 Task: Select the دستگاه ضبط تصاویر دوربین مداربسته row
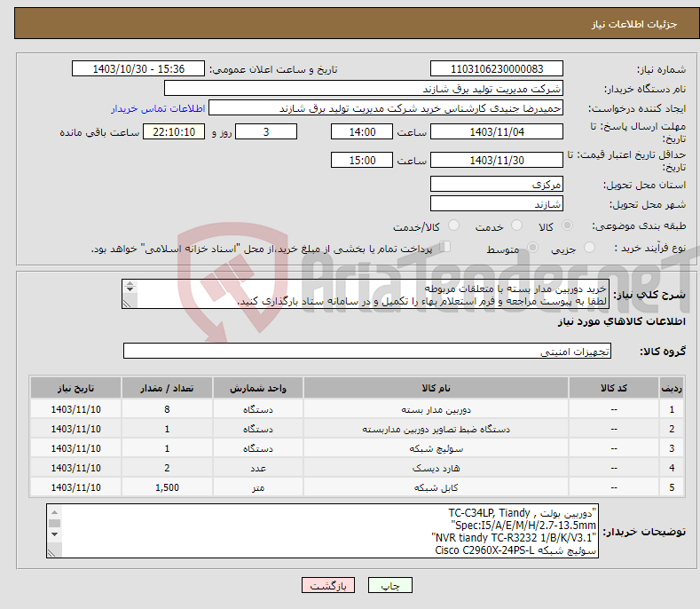pyautogui.click(x=357, y=429)
